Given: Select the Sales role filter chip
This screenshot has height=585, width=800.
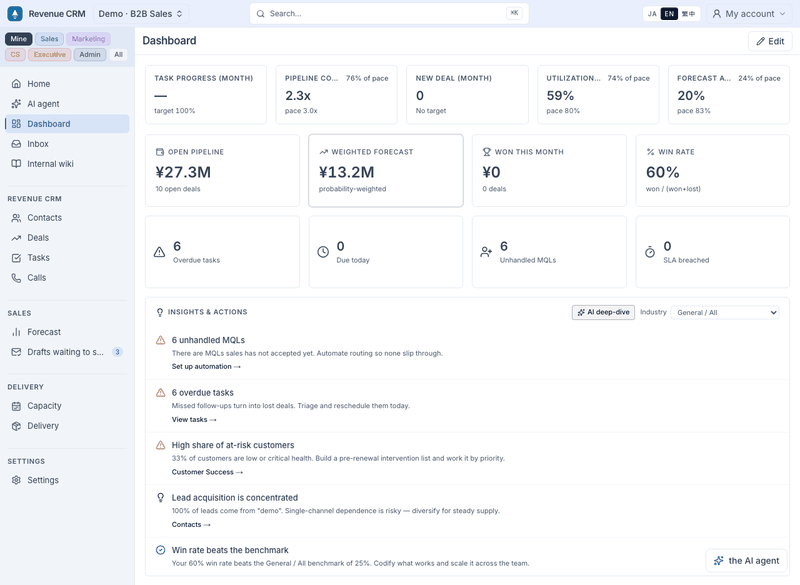Looking at the screenshot, I should (x=49, y=39).
